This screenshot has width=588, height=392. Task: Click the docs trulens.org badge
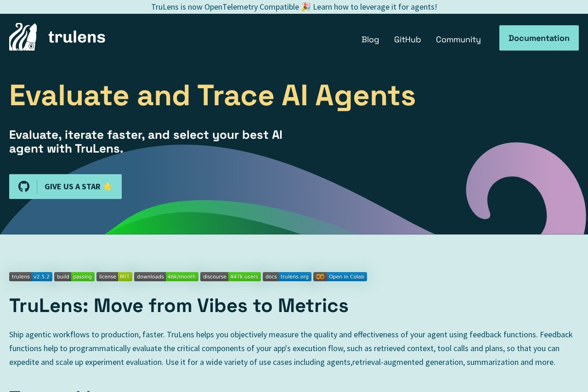pos(287,277)
